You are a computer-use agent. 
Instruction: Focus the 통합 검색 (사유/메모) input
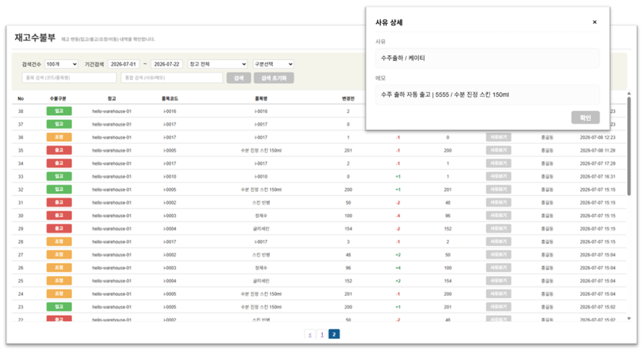coord(172,77)
